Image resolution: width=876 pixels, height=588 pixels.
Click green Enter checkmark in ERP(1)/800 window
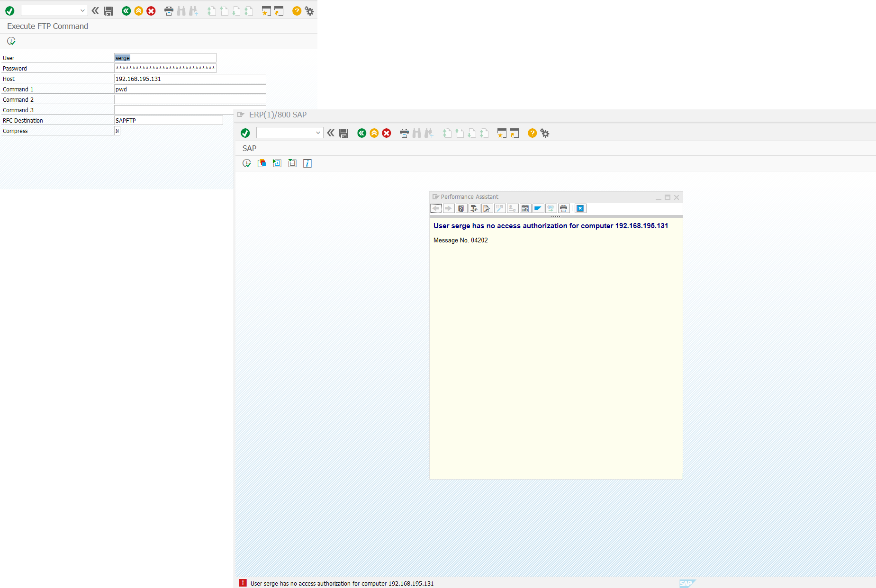pyautogui.click(x=245, y=133)
